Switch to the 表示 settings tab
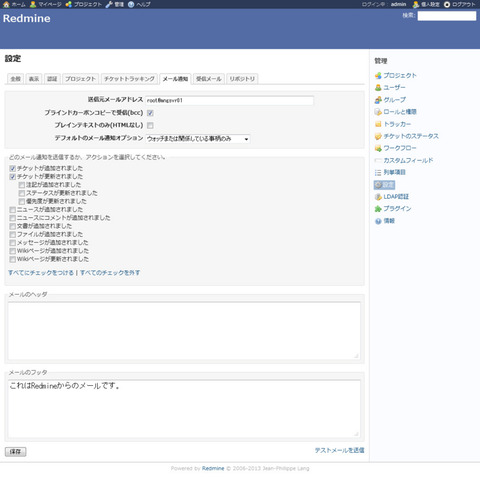This screenshot has width=480, height=483. click(34, 79)
